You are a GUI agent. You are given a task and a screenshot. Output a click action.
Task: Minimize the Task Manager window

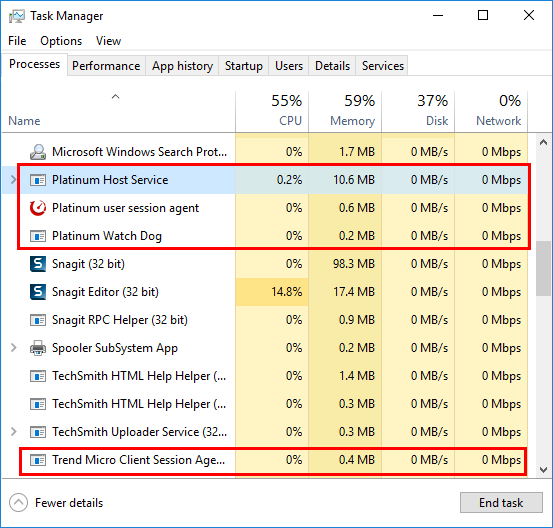(x=438, y=16)
